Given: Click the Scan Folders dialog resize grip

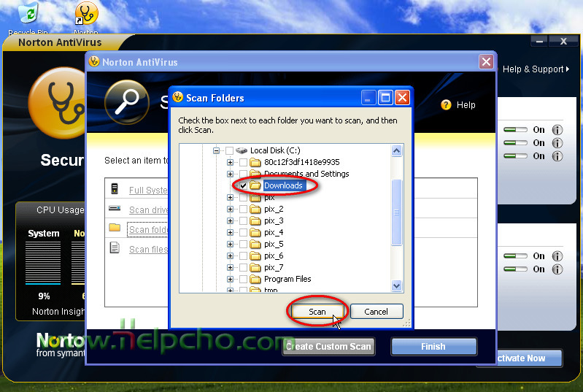Looking at the screenshot, I should pos(407,323).
